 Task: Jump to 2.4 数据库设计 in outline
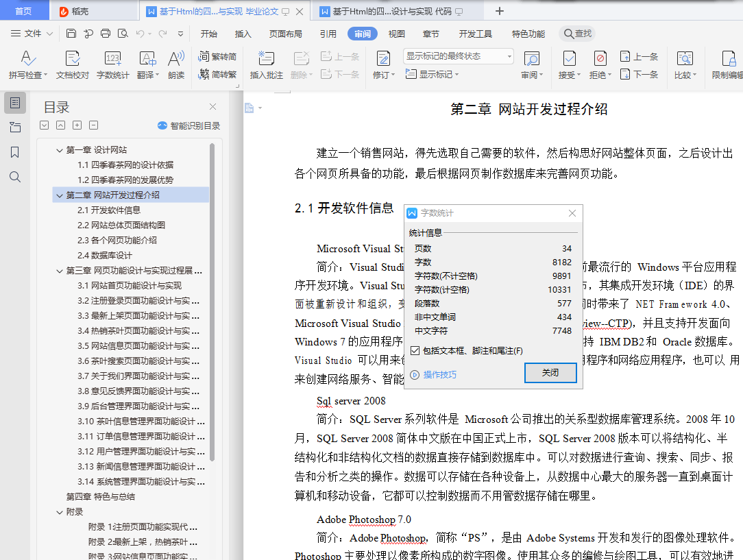click(105, 256)
